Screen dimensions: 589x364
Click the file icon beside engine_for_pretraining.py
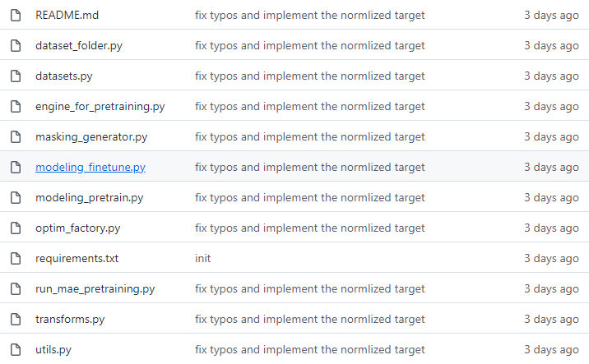point(15,106)
